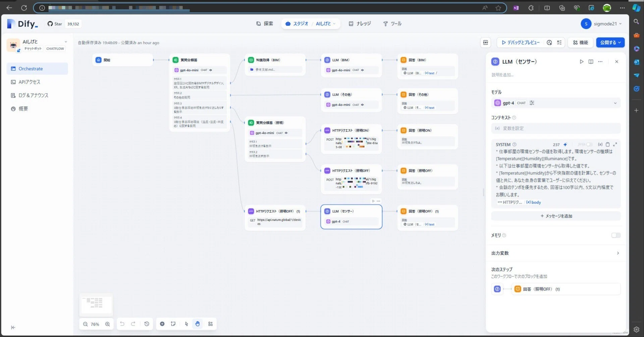Undo the last canvas change

pyautogui.click(x=122, y=324)
